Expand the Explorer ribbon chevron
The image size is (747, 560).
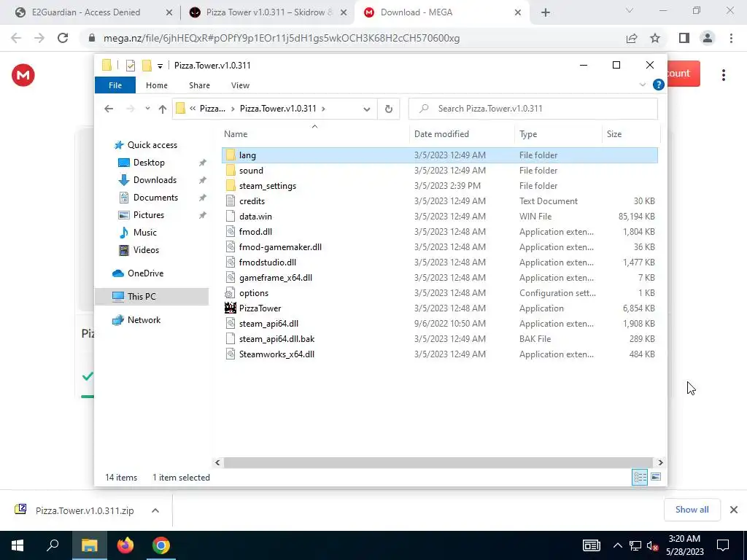coord(643,85)
